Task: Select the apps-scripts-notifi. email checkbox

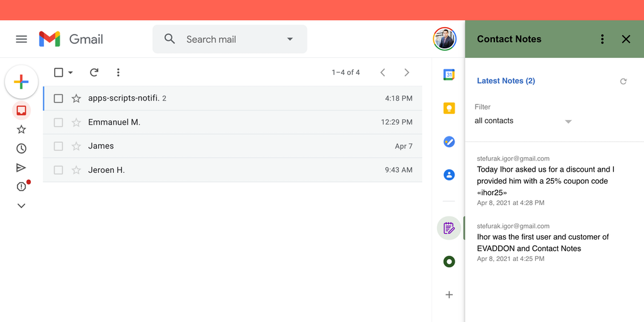Action: click(x=58, y=98)
